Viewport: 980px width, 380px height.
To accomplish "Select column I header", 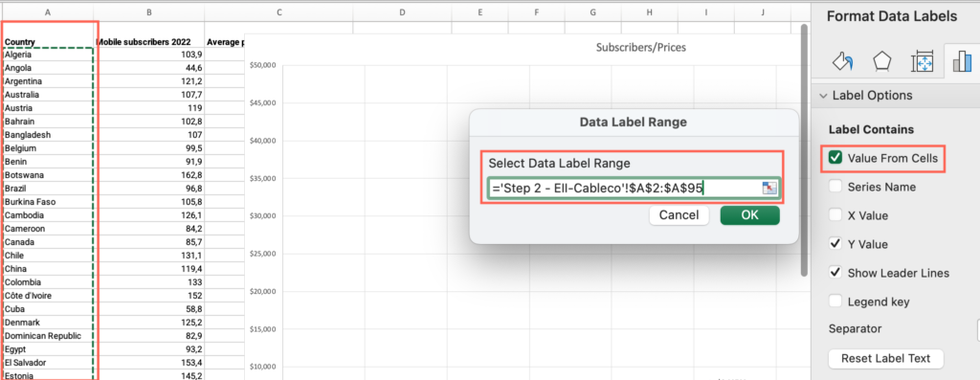I will (706, 11).
